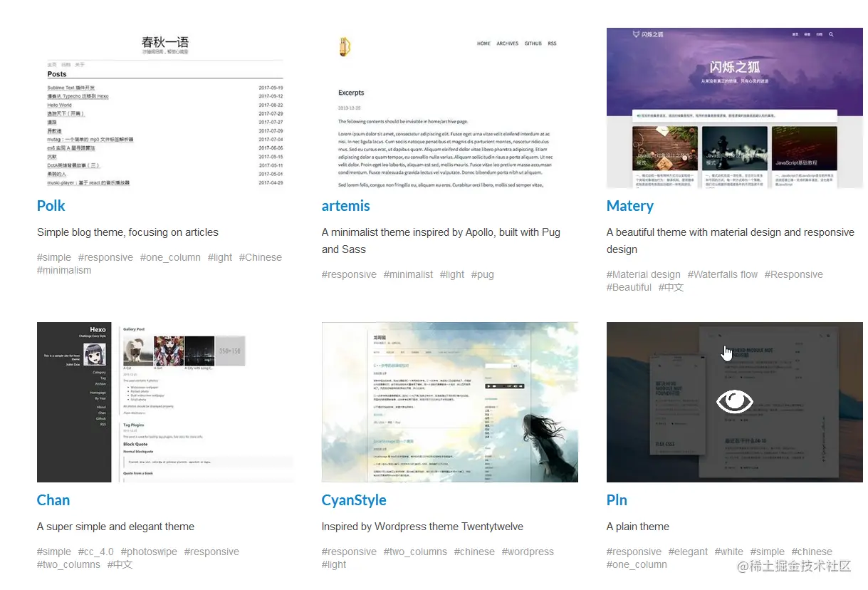This screenshot has width=868, height=590.
Task: Select the #light tag under artemis
Action: pos(452,274)
